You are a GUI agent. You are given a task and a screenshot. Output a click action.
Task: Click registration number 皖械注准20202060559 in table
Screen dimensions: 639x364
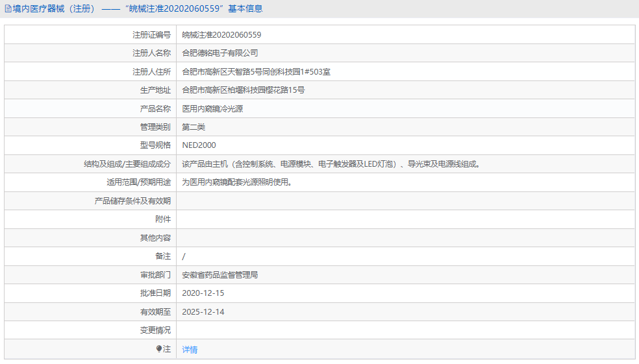pos(221,35)
